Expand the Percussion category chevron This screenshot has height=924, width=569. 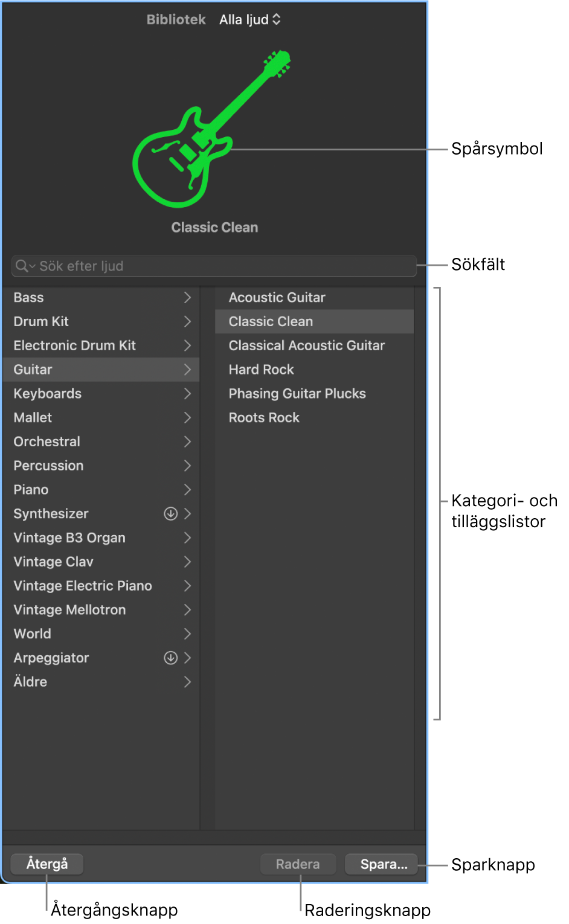[x=187, y=466]
